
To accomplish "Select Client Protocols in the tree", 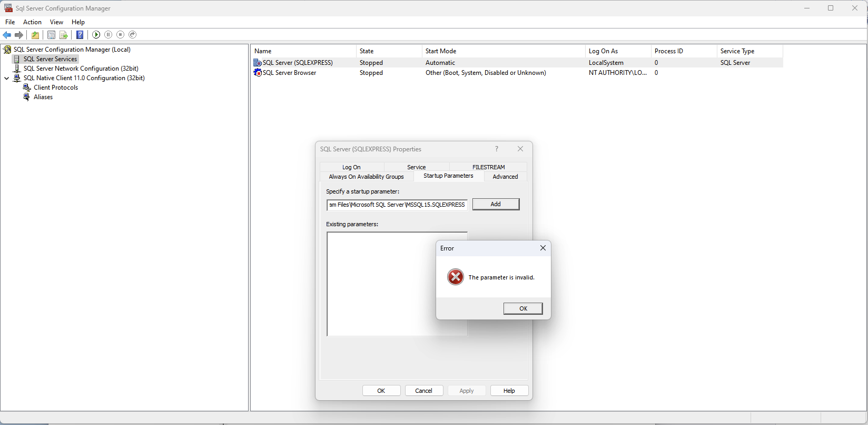I will [x=56, y=88].
